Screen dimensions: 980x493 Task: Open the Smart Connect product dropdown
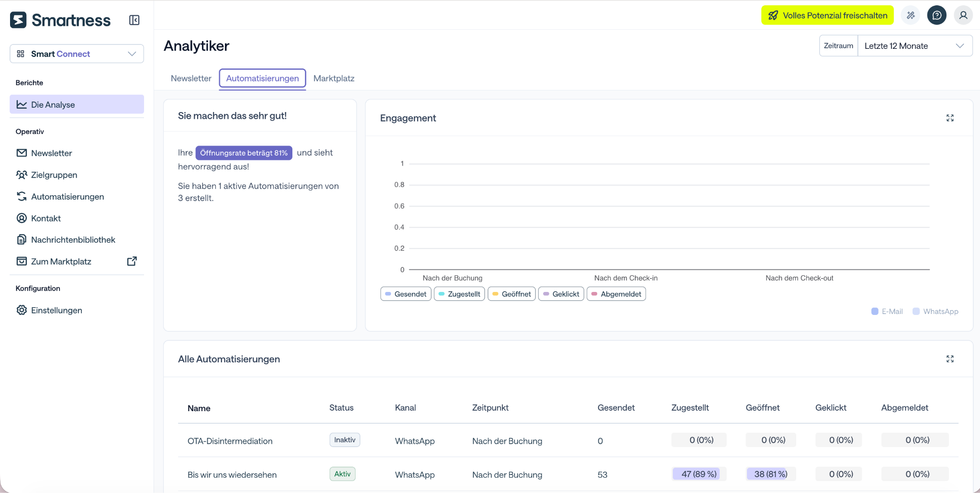point(77,54)
